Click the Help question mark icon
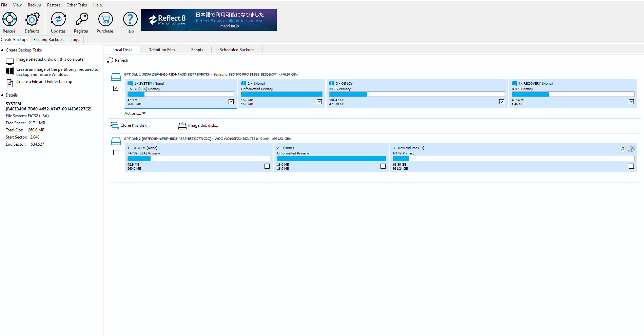Screen dimensions: 644x336 pyautogui.click(x=130, y=19)
